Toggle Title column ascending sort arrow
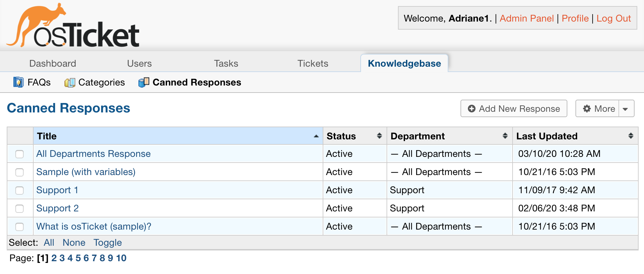This screenshot has height=274, width=644. 316,136
